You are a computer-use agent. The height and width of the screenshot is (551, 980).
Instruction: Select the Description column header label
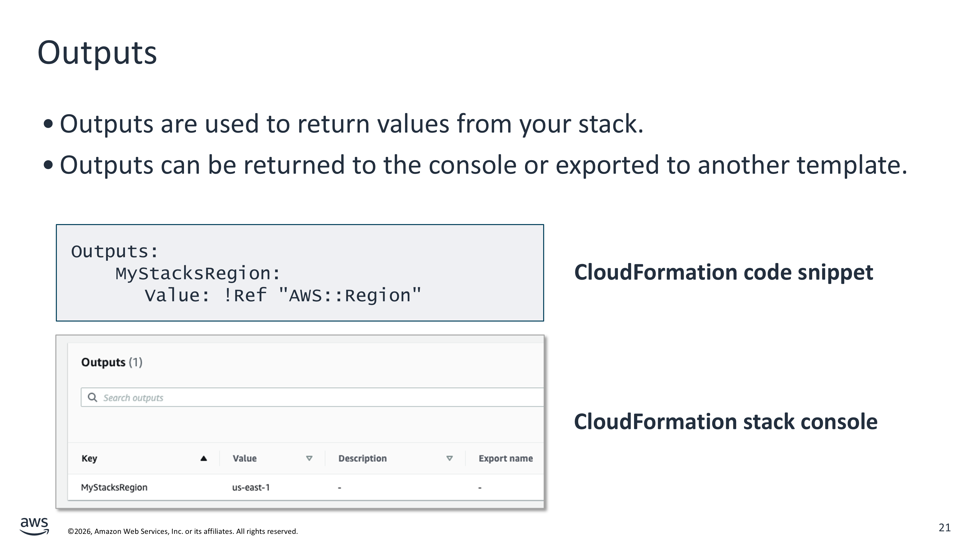tap(362, 458)
